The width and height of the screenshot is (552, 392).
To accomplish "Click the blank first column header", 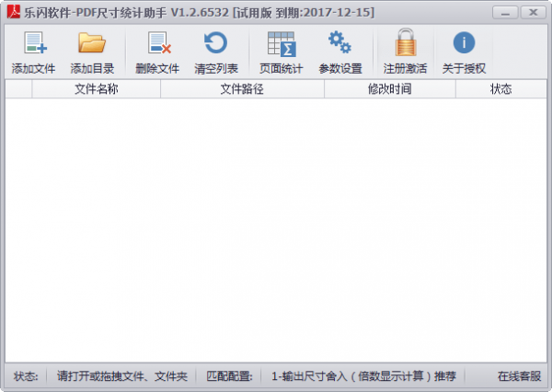I will coord(18,89).
